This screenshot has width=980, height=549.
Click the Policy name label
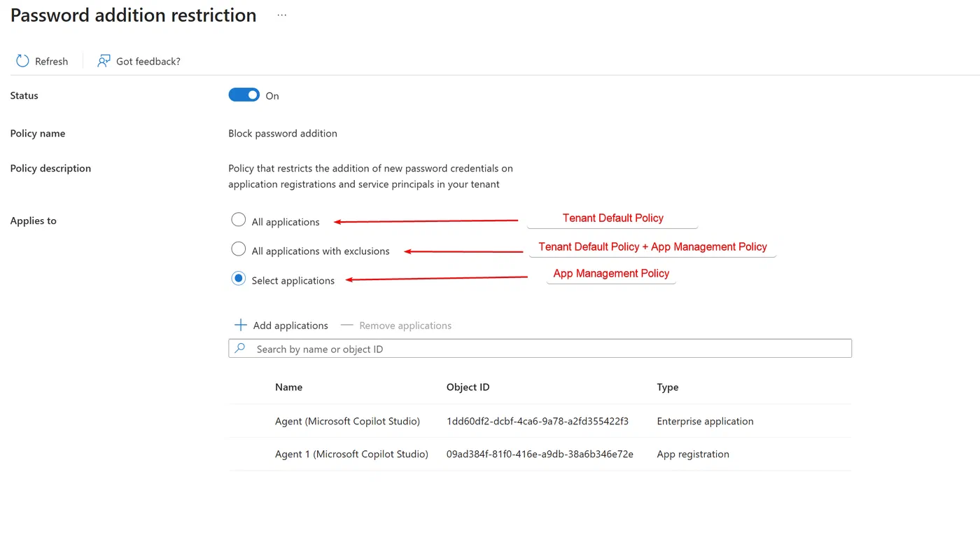click(38, 134)
